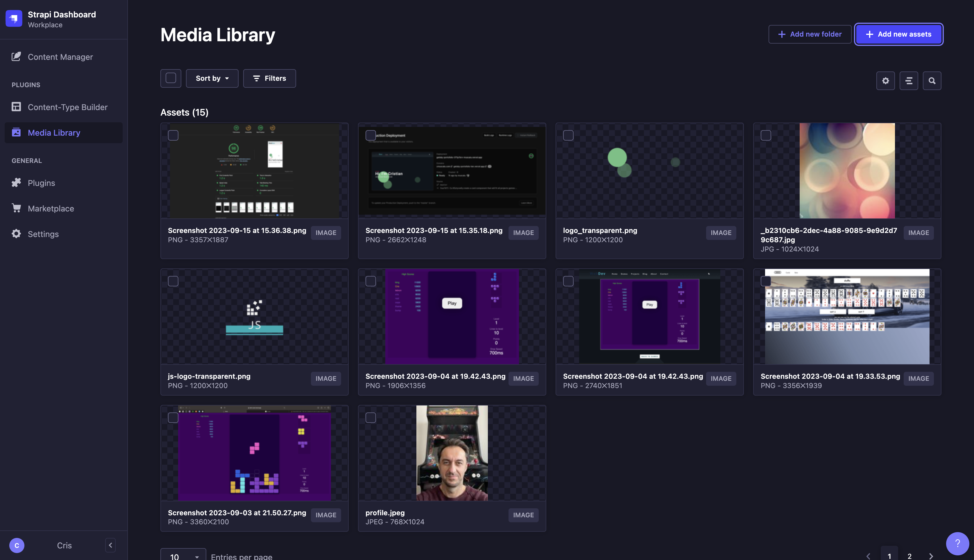Toggle the select all assets checkbox
The height and width of the screenshot is (560, 974).
pyautogui.click(x=171, y=78)
